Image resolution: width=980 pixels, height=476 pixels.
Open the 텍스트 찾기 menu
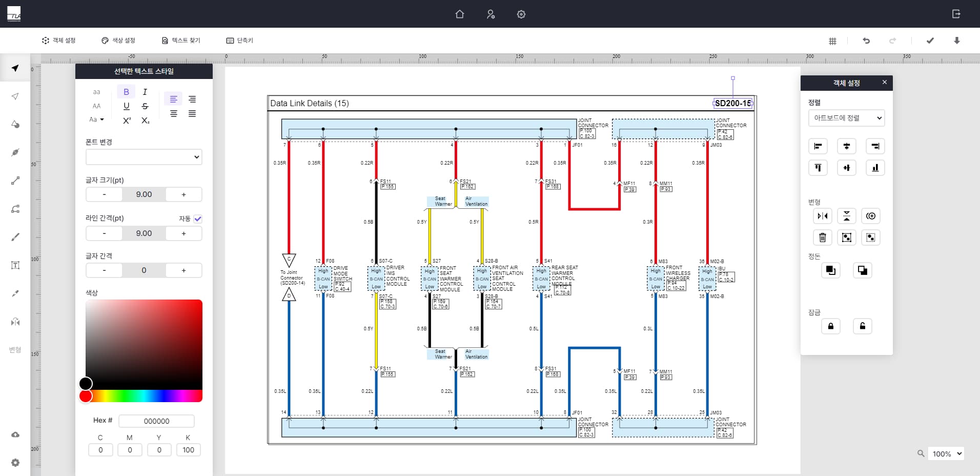(181, 41)
